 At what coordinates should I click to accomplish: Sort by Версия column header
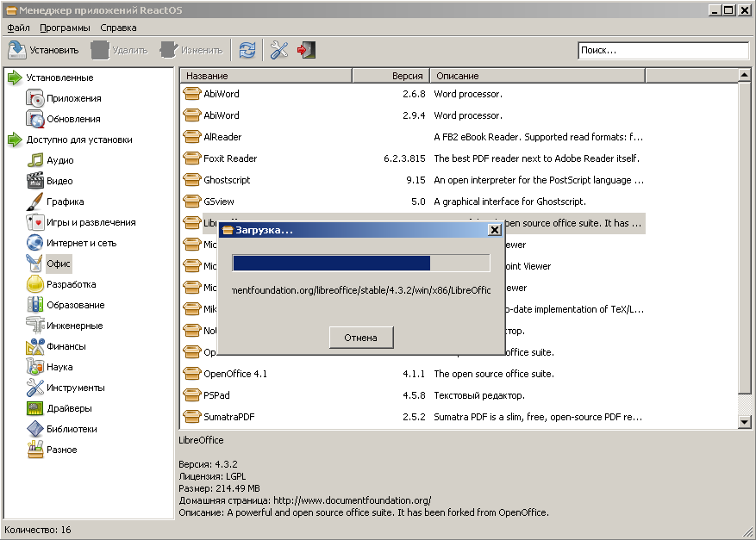point(390,76)
